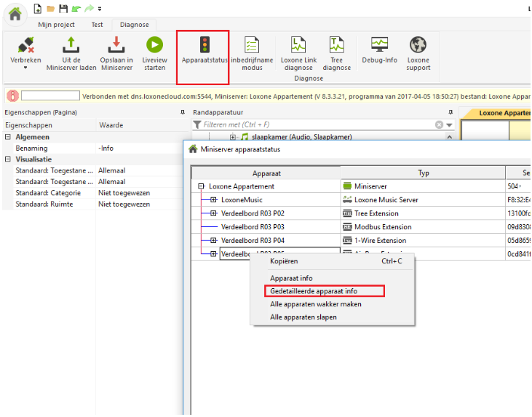Select Alle apparaten wakker maken
Image resolution: width=532 pixels, height=417 pixels.
pos(315,304)
